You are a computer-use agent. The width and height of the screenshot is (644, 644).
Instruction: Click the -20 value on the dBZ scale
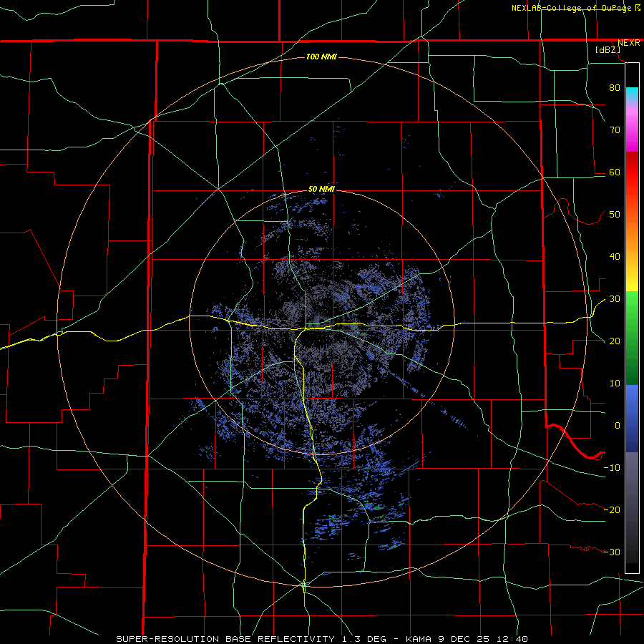612,509
